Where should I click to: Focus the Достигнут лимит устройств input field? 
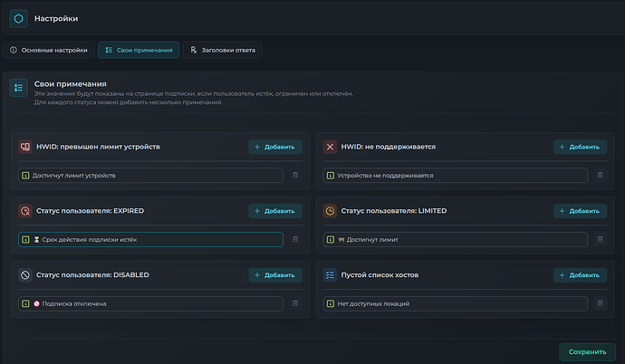pyautogui.click(x=150, y=176)
